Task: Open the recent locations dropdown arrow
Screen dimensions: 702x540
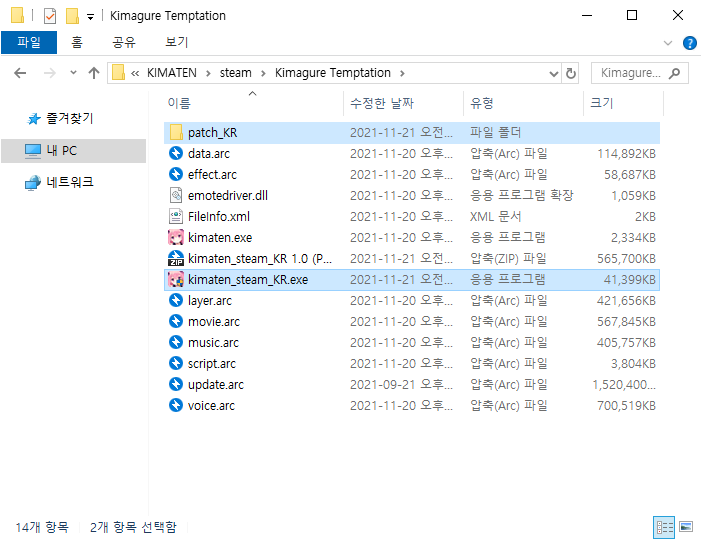Action: click(73, 73)
